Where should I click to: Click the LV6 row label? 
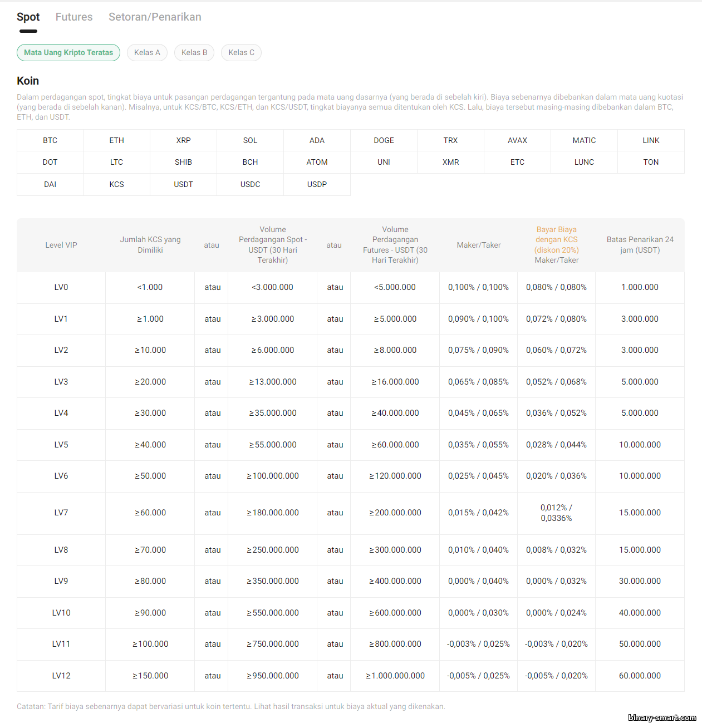point(61,476)
